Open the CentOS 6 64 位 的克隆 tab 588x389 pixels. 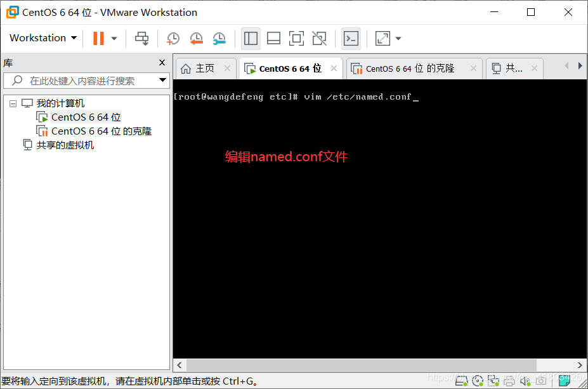coord(409,68)
